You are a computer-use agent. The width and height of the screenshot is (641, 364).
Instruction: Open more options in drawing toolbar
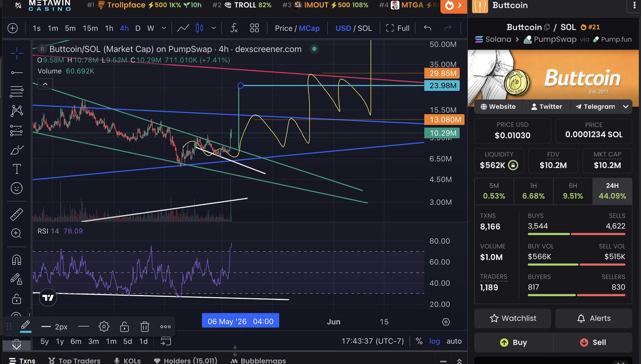(165, 327)
